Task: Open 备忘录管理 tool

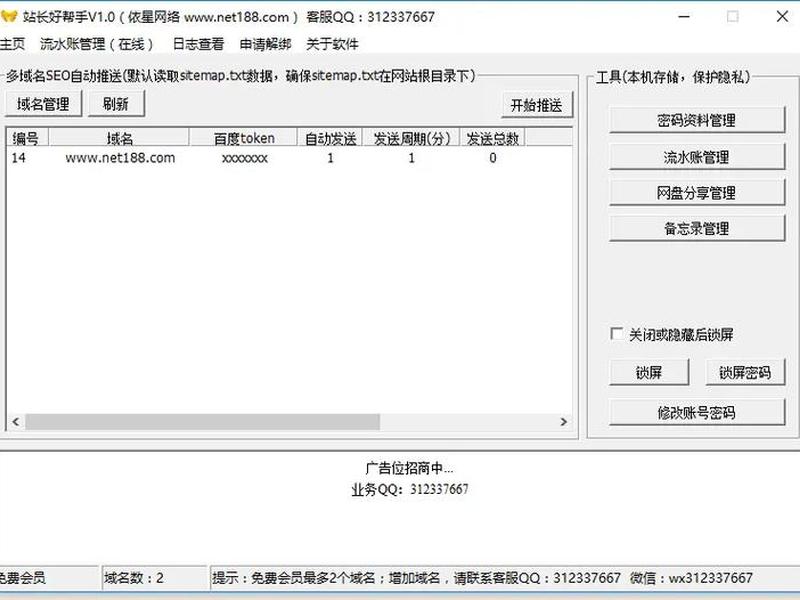Action: pyautogui.click(x=696, y=229)
